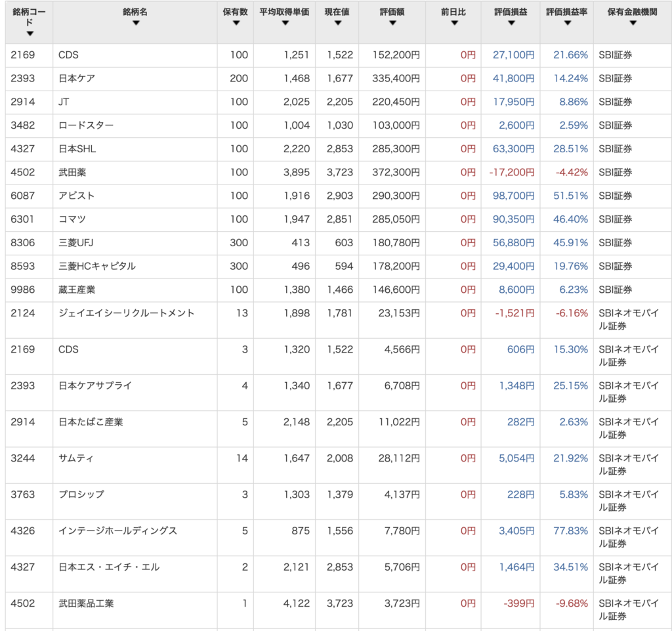Select stock code 9986
The image size is (672, 631).
pos(23,290)
